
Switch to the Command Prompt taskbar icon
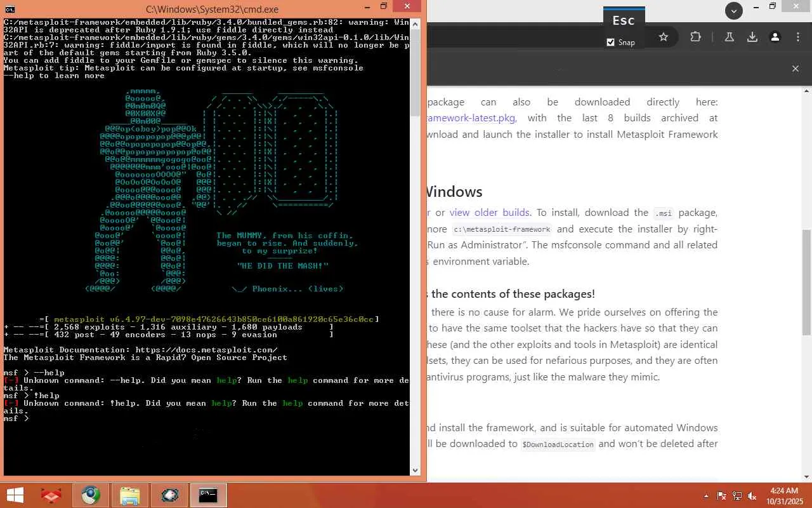click(208, 495)
